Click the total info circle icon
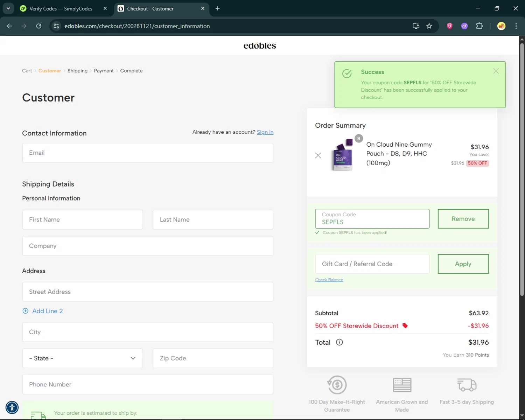 (x=339, y=342)
